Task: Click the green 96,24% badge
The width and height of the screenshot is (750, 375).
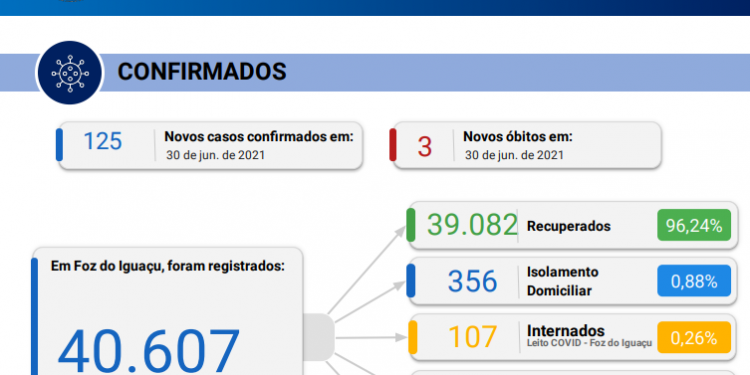Action: [x=694, y=225]
